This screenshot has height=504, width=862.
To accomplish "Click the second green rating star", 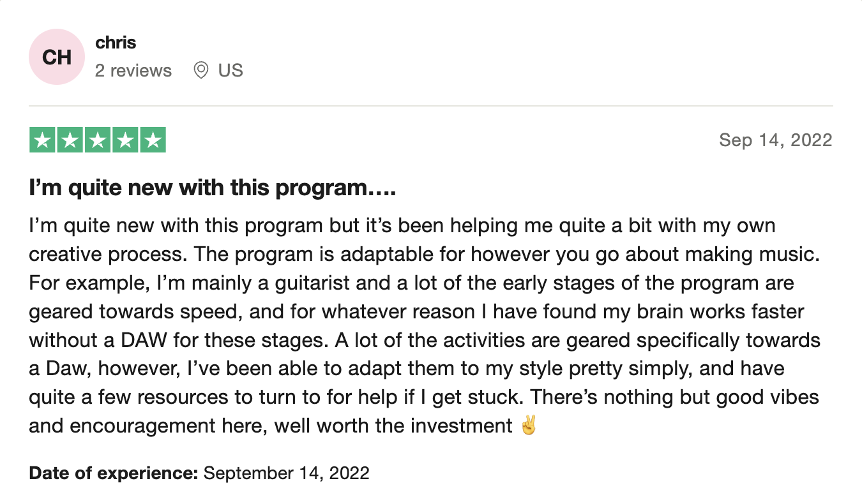I will coord(70,140).
